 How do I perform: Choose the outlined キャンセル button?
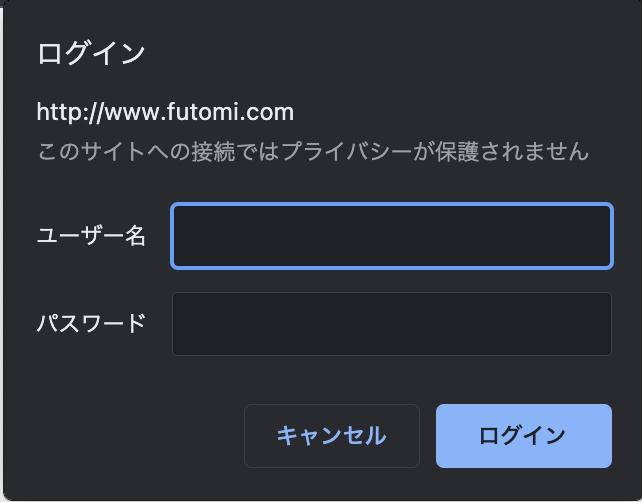tap(332, 436)
